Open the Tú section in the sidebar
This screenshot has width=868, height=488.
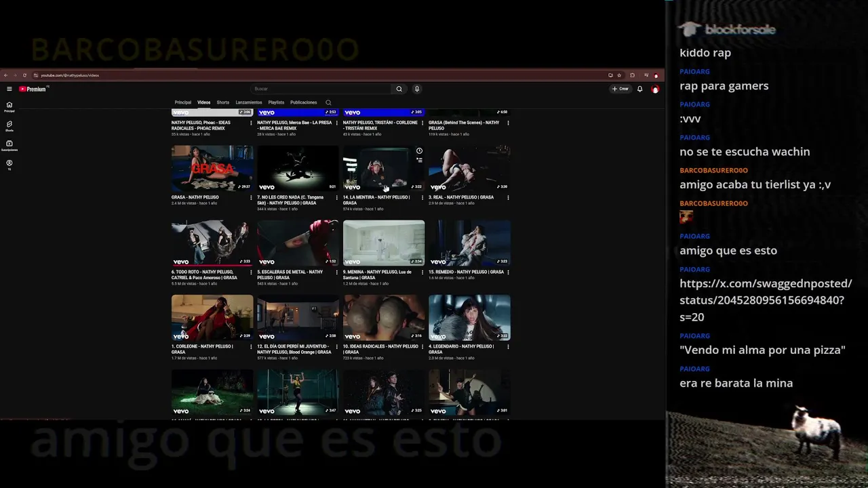[9, 165]
